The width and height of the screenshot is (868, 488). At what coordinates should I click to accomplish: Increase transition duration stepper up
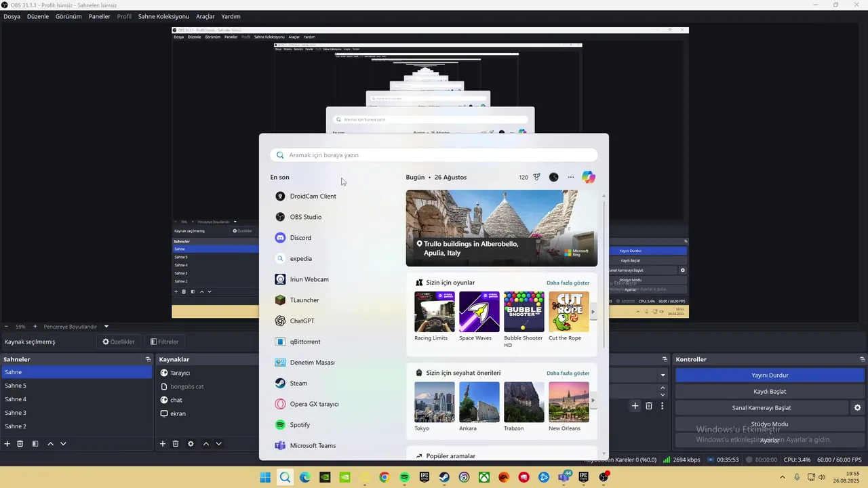(x=663, y=388)
